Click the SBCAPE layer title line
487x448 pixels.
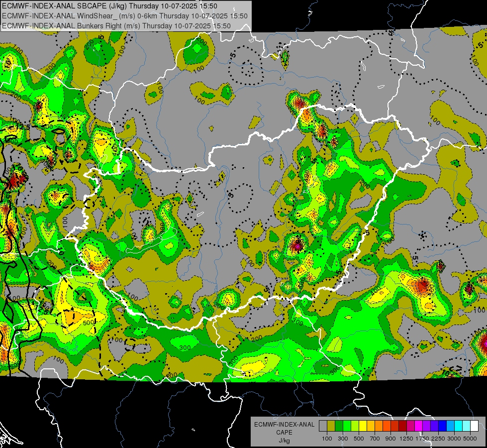tap(109, 6)
